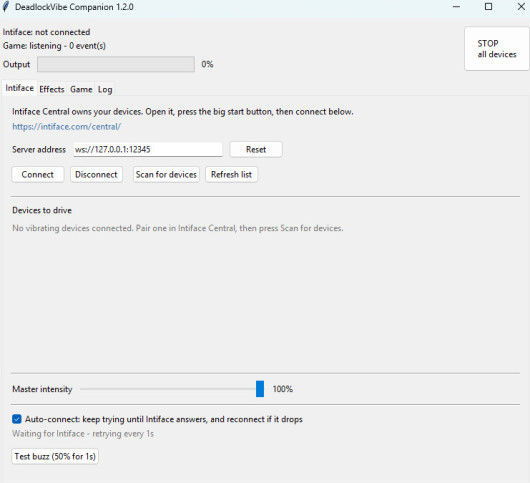The width and height of the screenshot is (530, 483).
Task: Click the Master intensity slider handle
Action: 260,389
